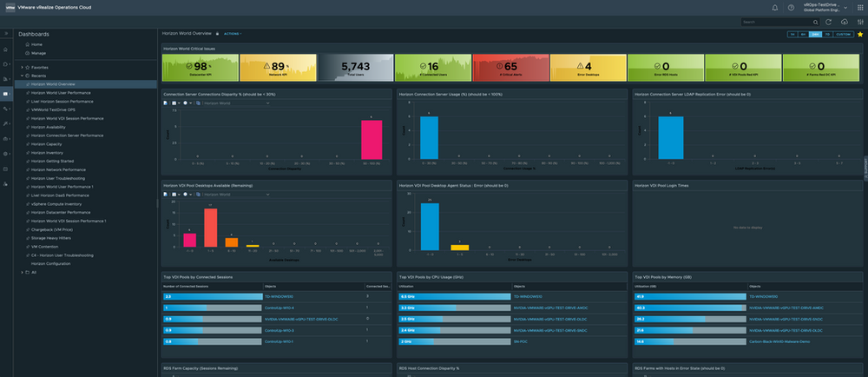The height and width of the screenshot is (377, 868).
Task: Click the CUSTOM time range button
Action: pyautogui.click(x=844, y=34)
